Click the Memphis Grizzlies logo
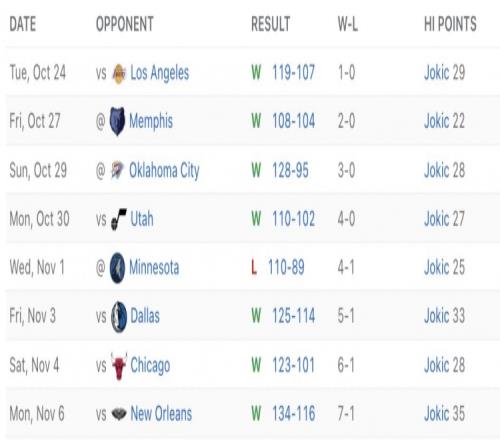Viewport: 500px width, 440px height. click(x=117, y=121)
